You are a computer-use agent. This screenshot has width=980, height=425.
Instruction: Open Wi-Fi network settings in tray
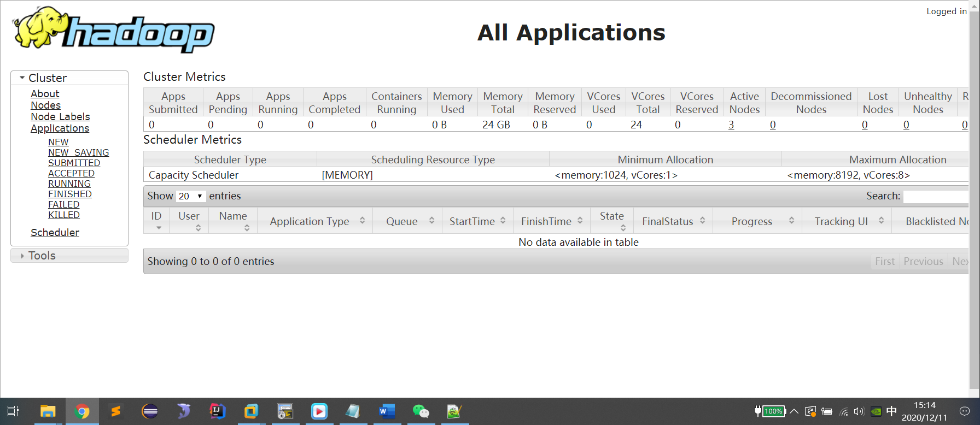(844, 412)
